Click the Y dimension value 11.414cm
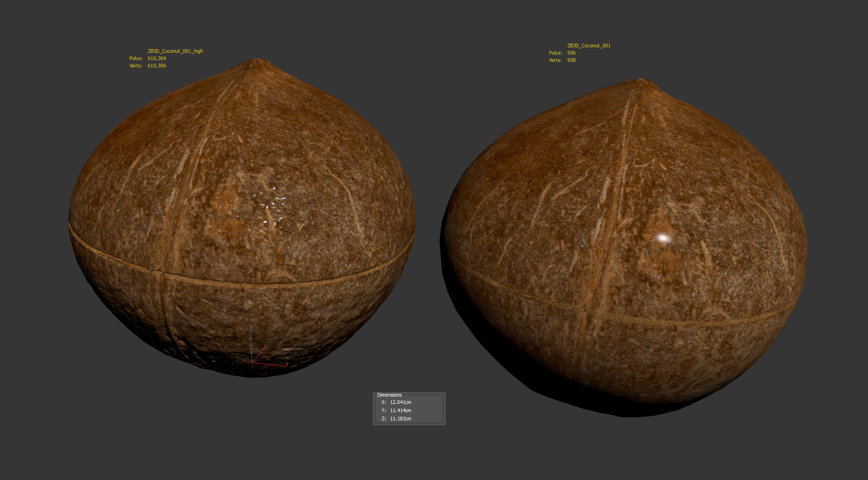The height and width of the screenshot is (480, 868). point(401,410)
